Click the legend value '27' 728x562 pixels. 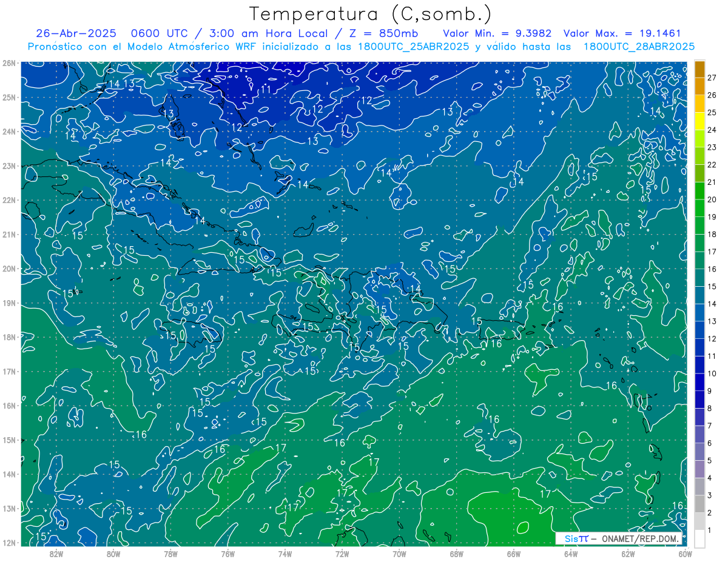coord(712,78)
